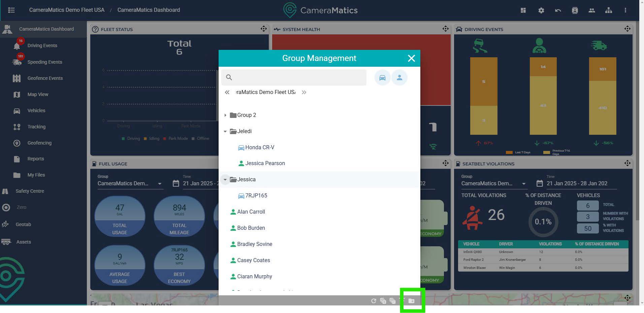Screen dimensions: 644x313
Task: Toggle the driver filter button
Action: pos(399,78)
